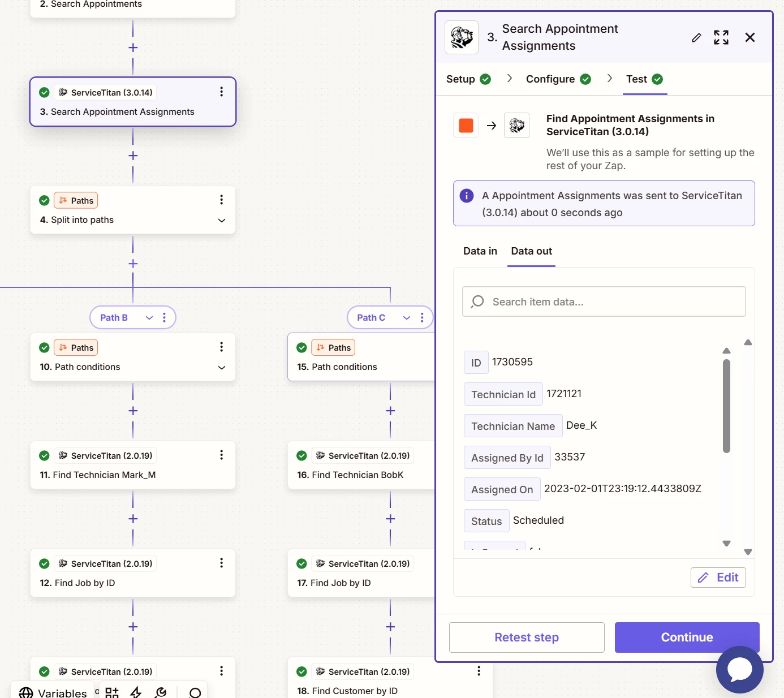
Task: Open kebab menu on step 10 Path conditions
Action: [x=221, y=347]
